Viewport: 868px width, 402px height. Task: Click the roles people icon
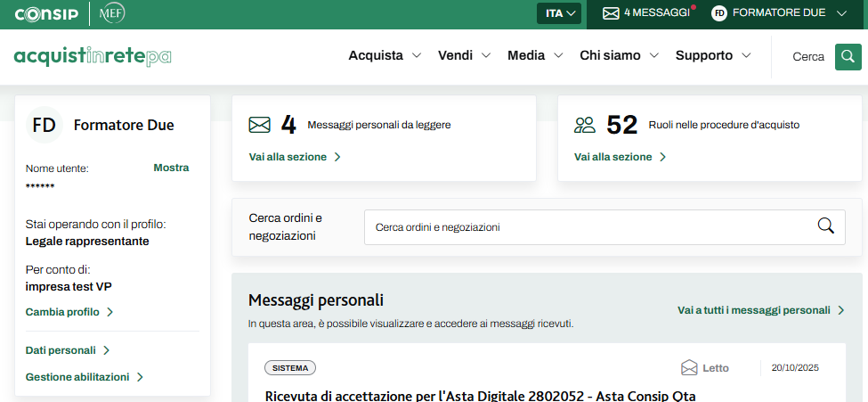pyautogui.click(x=585, y=125)
